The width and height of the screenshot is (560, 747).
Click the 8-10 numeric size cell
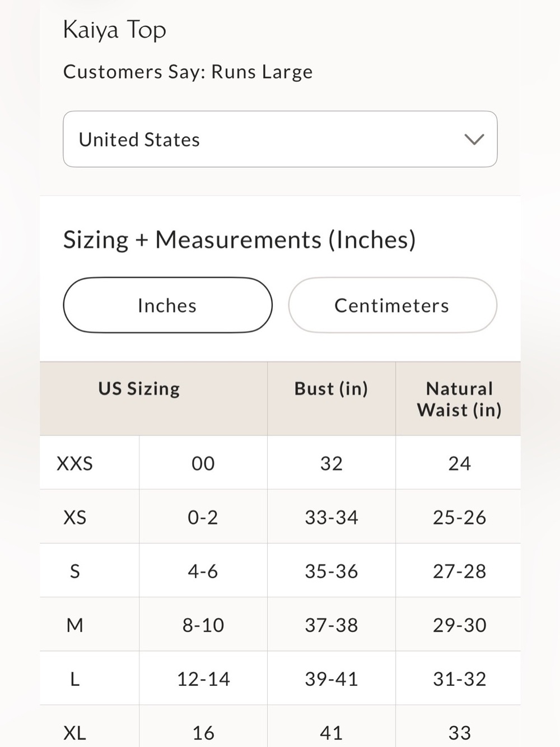[x=203, y=625]
